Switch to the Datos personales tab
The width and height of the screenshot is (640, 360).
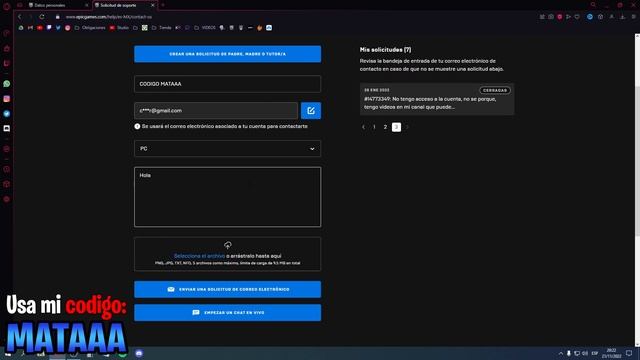click(58, 5)
